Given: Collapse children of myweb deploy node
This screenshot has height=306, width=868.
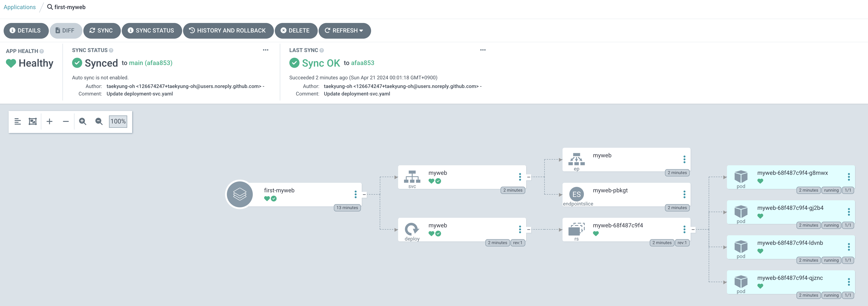Looking at the screenshot, I should pyautogui.click(x=528, y=230).
